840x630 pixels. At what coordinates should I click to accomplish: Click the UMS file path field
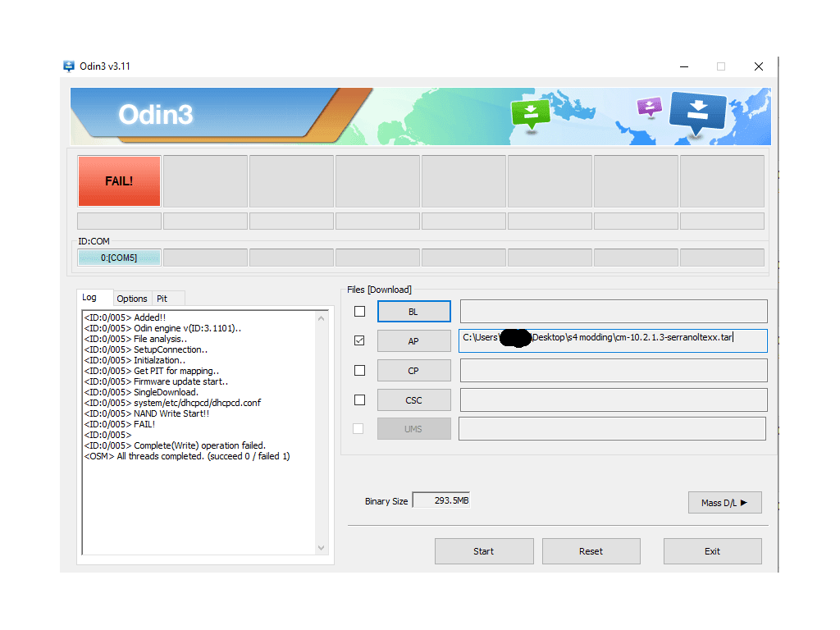[612, 428]
